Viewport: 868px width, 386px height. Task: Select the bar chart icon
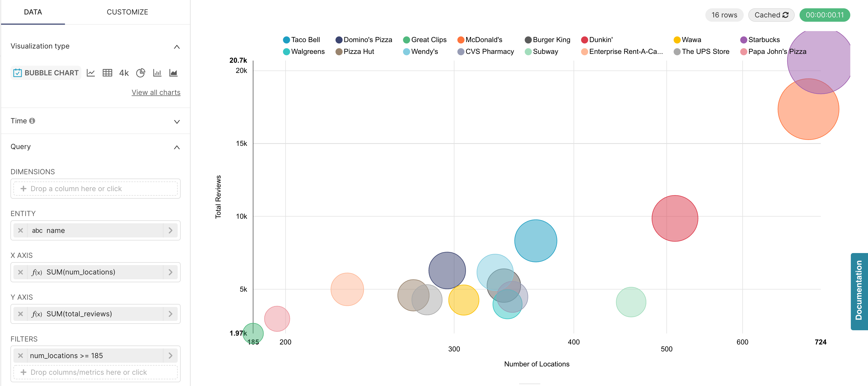[157, 73]
